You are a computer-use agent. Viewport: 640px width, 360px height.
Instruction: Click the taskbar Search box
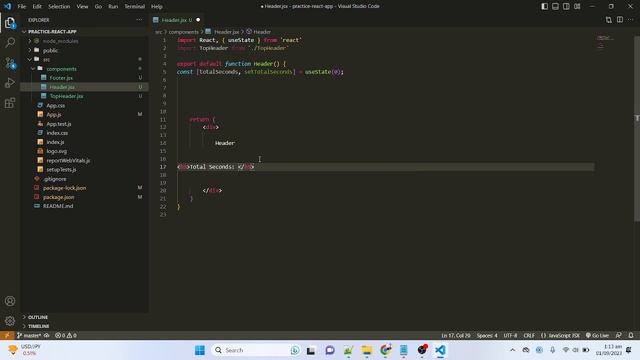click(256, 350)
